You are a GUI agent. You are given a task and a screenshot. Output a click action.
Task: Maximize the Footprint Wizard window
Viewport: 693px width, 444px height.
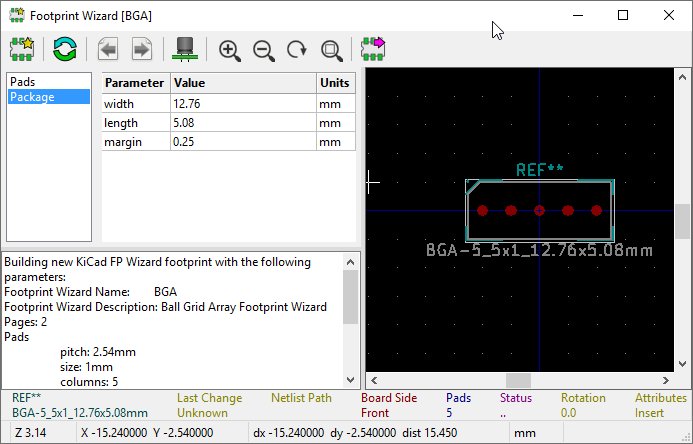click(623, 15)
